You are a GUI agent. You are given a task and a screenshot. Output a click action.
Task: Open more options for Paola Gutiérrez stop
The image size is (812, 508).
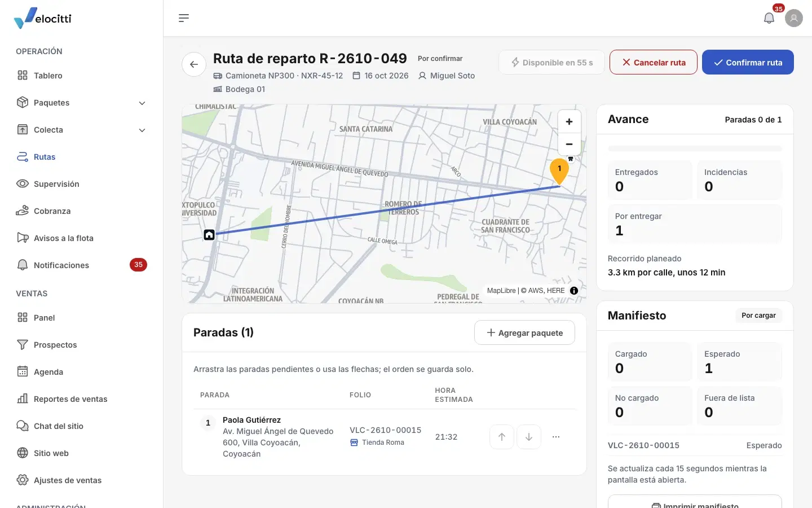(556, 437)
